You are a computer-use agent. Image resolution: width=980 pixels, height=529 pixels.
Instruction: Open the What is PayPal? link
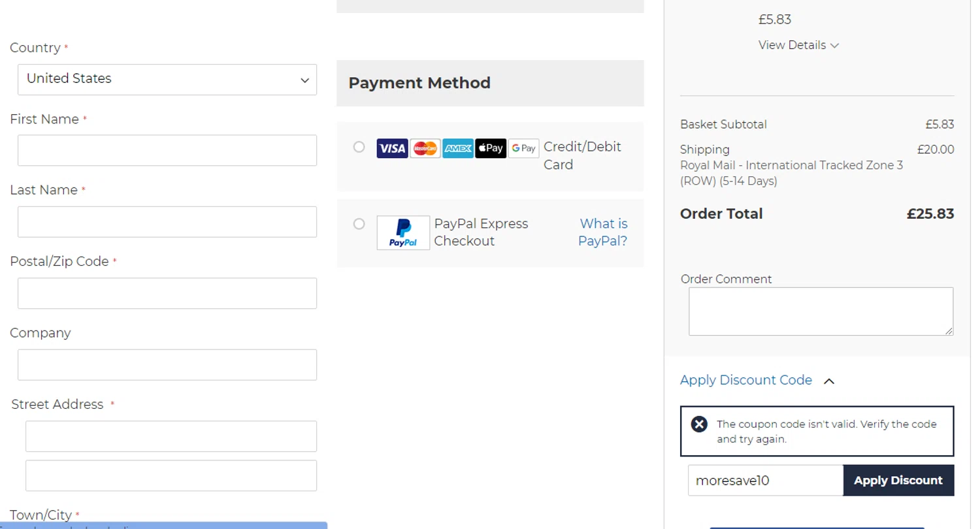coord(603,232)
